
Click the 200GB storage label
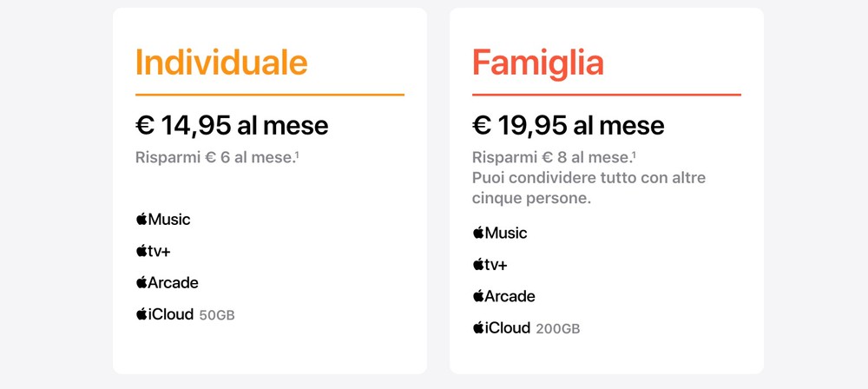click(558, 329)
